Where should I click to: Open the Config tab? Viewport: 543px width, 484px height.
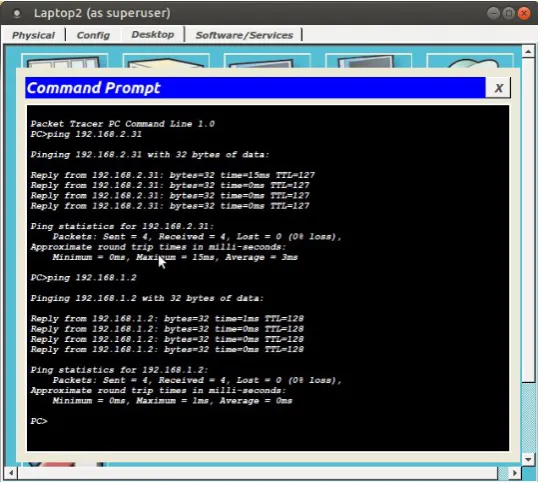(93, 35)
